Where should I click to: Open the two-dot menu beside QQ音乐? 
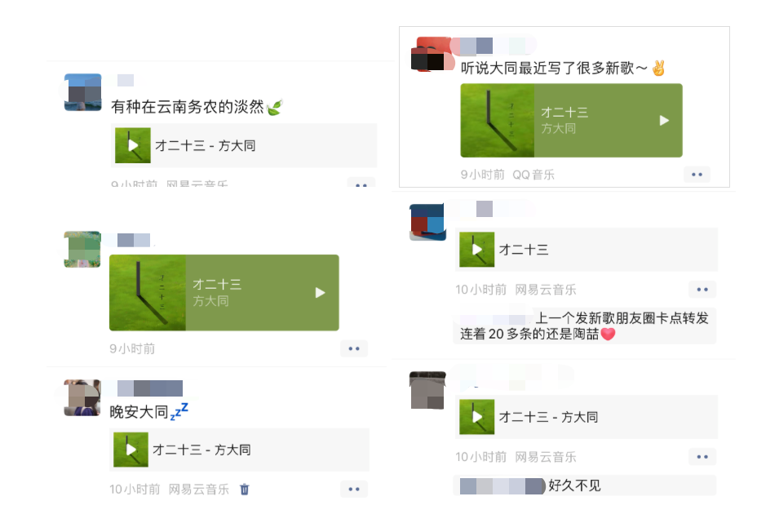pyautogui.click(x=697, y=175)
